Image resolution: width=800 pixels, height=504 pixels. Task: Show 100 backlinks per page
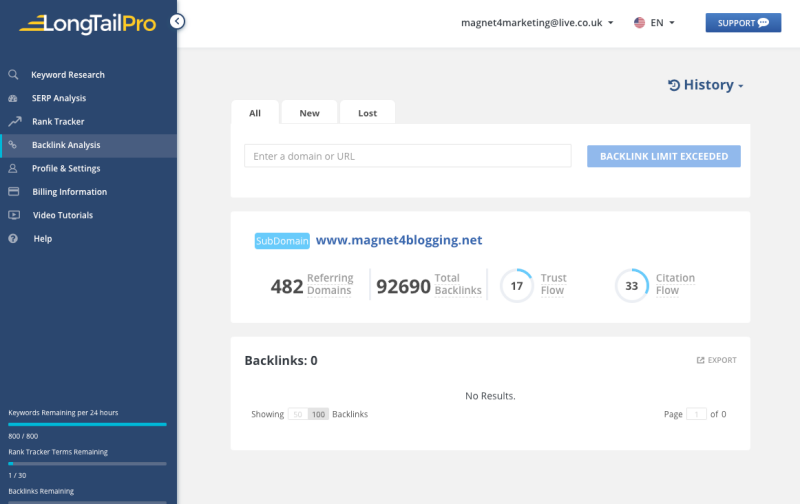pos(318,414)
